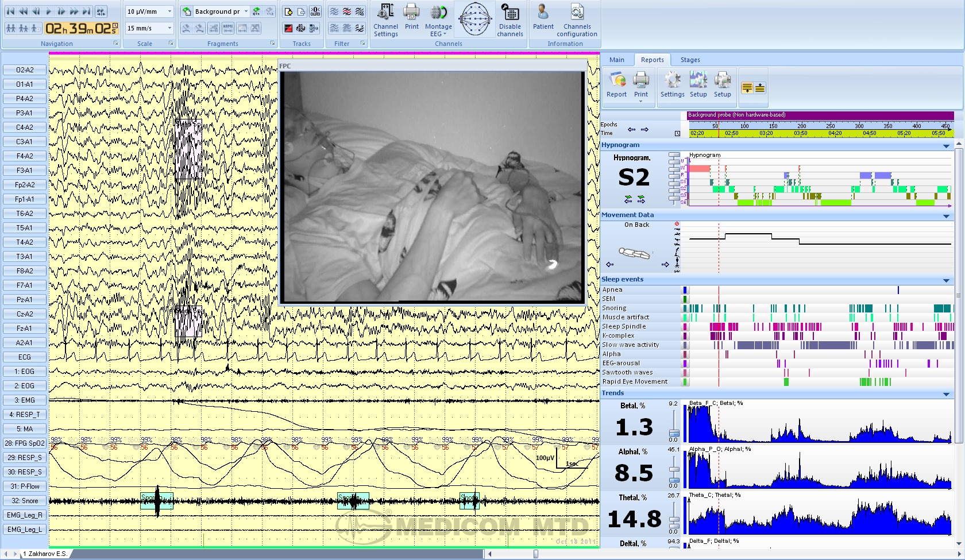Collapse the Hypnogram section arrow
Image resolution: width=965 pixels, height=560 pixels.
click(x=946, y=146)
